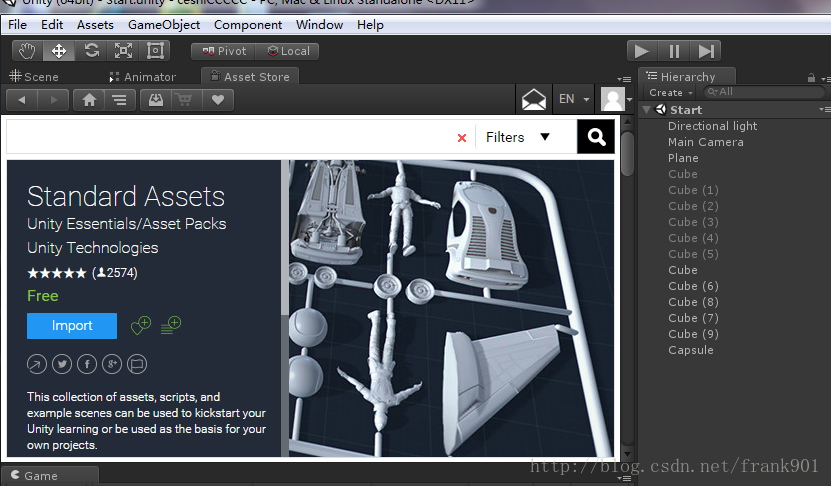
Task: Share asset on Facebook
Action: 87,364
